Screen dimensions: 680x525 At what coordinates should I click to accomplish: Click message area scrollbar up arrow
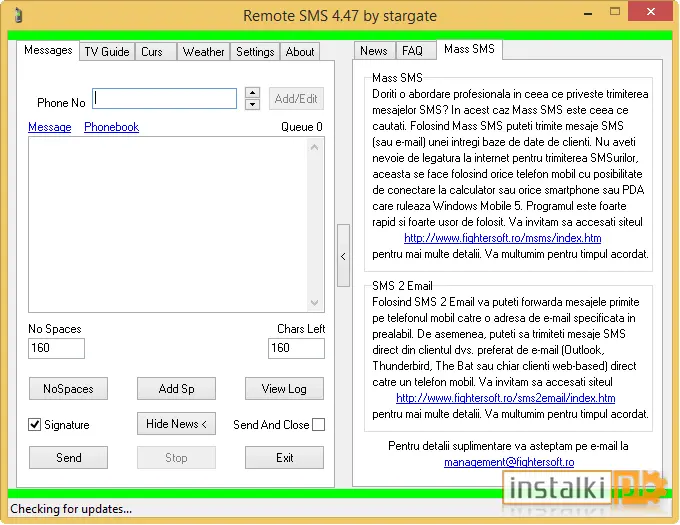pyautogui.click(x=315, y=147)
